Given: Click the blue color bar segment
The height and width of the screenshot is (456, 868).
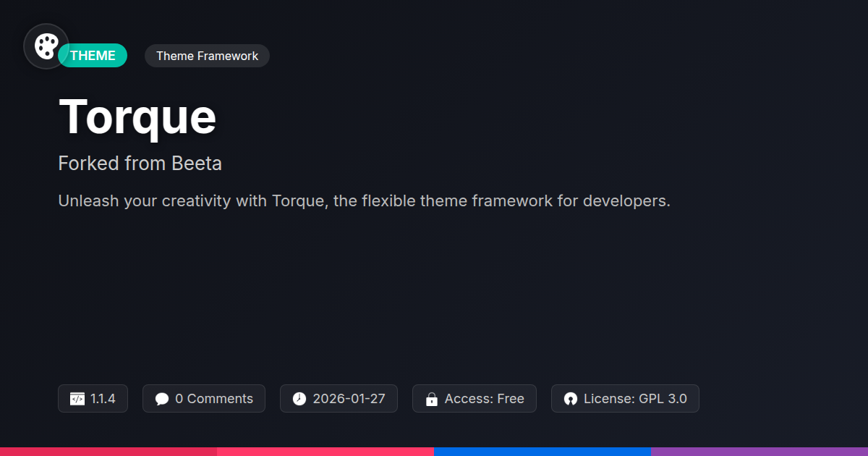Looking at the screenshot, I should [542, 451].
